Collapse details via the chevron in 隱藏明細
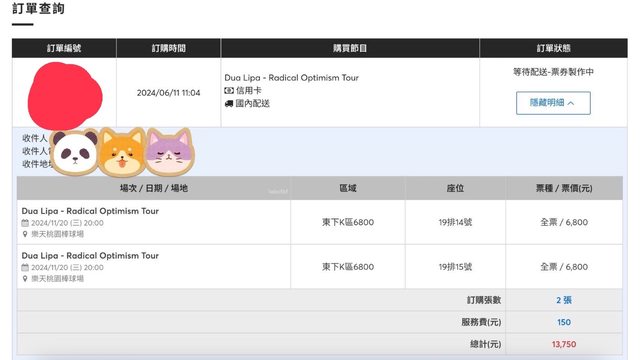The width and height of the screenshot is (640, 360). pyautogui.click(x=571, y=103)
